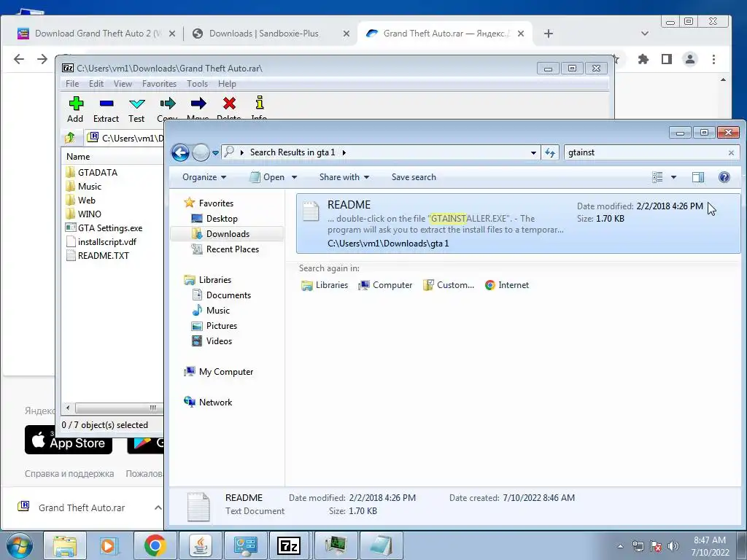Viewport: 747px width, 560px height.
Task: Open the View menu in 7-Zip
Action: [x=123, y=84]
